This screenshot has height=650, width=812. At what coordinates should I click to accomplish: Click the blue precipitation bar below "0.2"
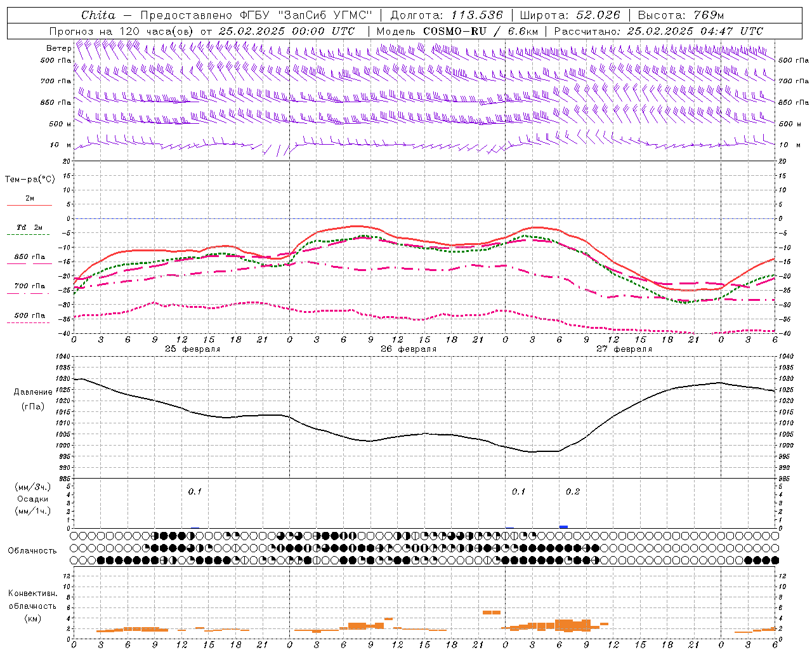pyautogui.click(x=563, y=527)
